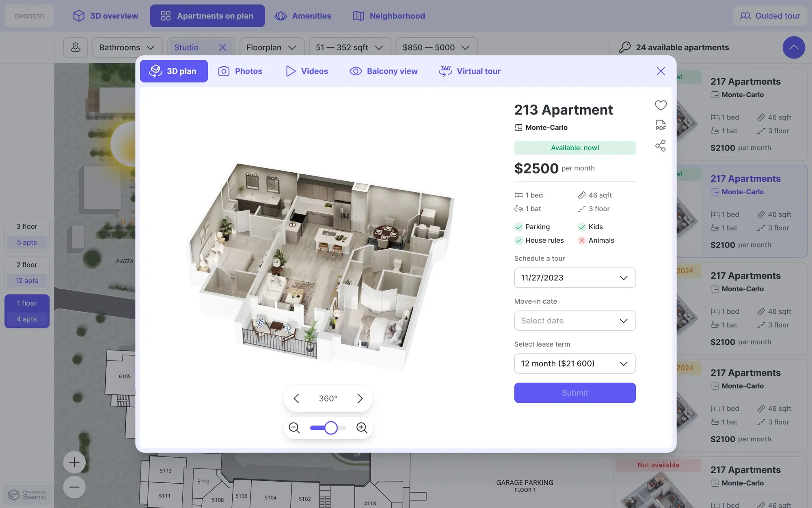This screenshot has width=812, height=508.
Task: Zoom in the 3D floor plan
Action: [x=362, y=428]
